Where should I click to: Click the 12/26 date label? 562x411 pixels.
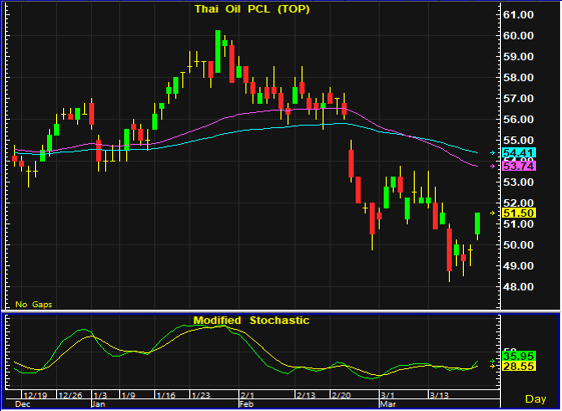(x=70, y=395)
